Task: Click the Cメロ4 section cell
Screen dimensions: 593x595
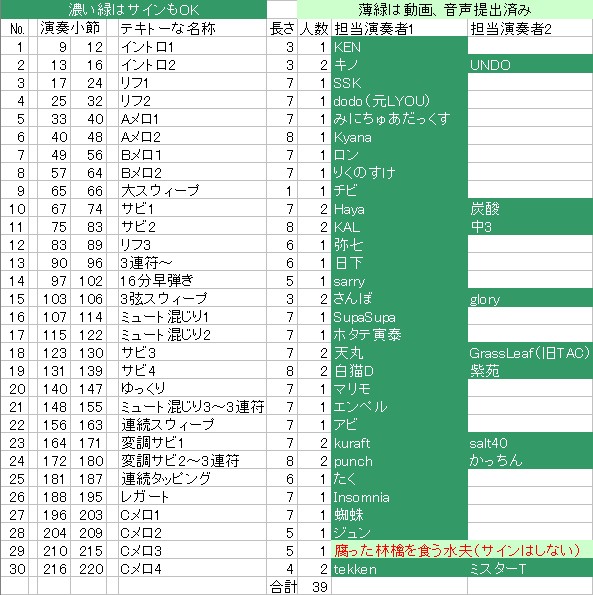Action: click(x=192, y=569)
